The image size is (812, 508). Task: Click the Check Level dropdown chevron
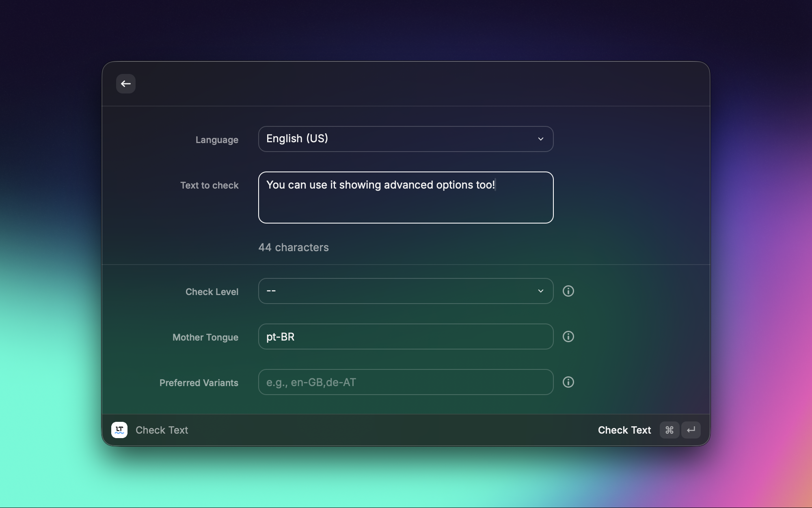click(540, 291)
